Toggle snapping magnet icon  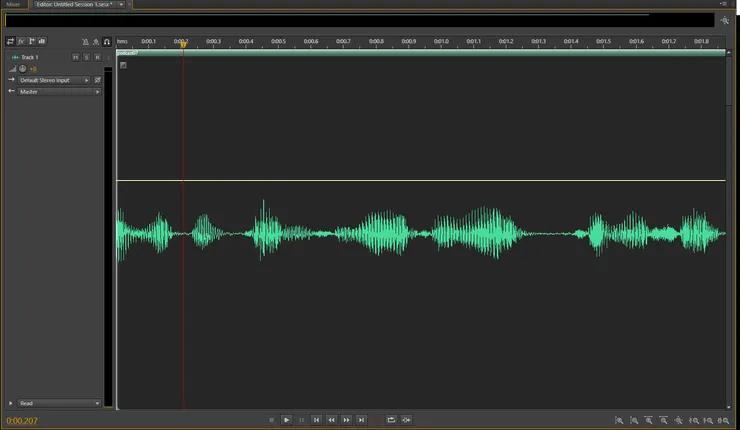(x=106, y=42)
